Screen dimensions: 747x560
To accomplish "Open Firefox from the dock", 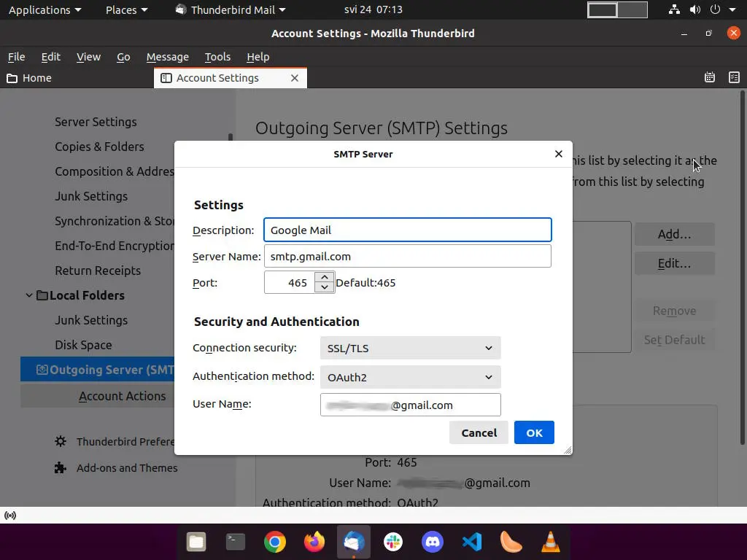I will (x=314, y=542).
